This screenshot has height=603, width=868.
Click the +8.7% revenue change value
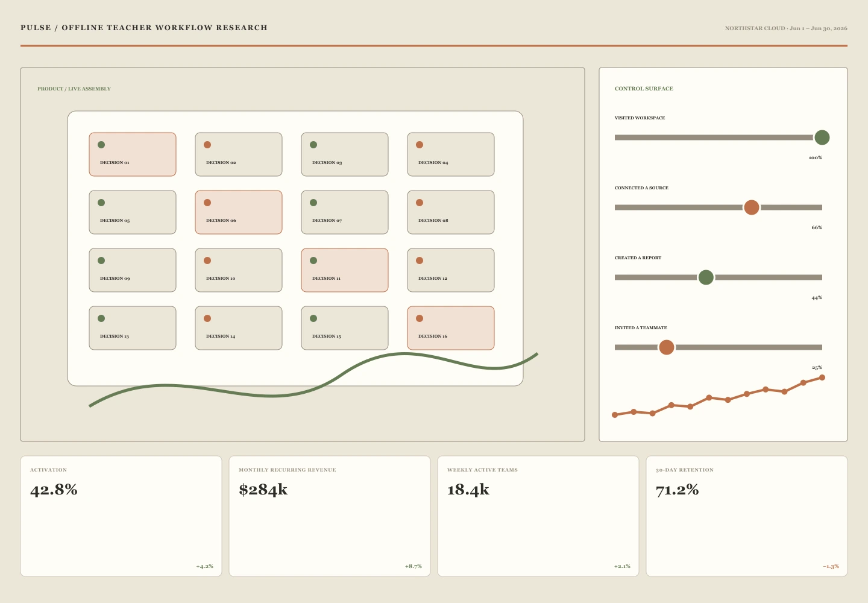(x=414, y=566)
